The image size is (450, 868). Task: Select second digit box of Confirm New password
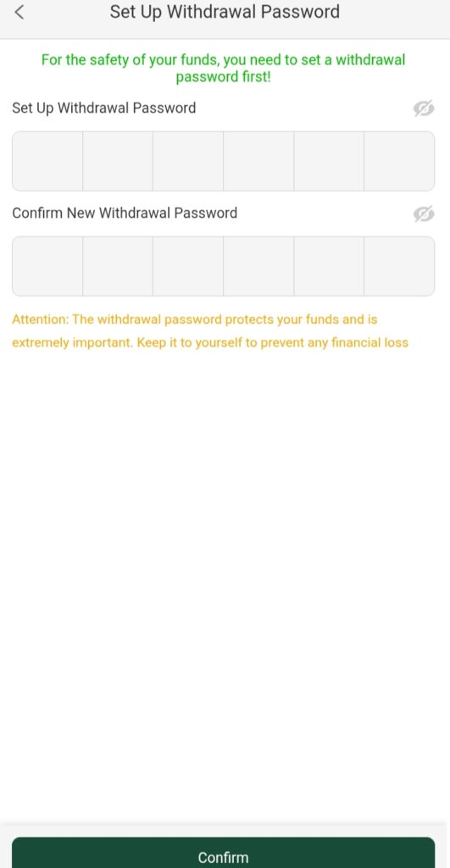[118, 266]
